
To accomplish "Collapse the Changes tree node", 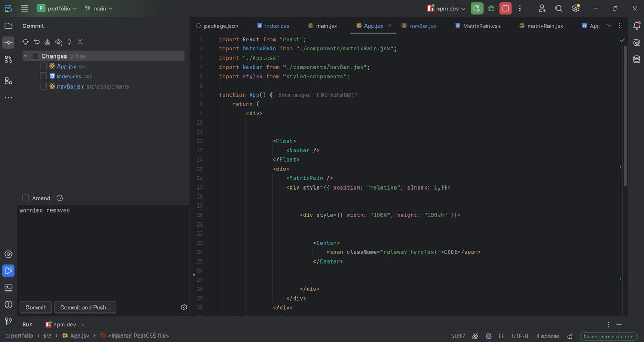I will [x=25, y=56].
